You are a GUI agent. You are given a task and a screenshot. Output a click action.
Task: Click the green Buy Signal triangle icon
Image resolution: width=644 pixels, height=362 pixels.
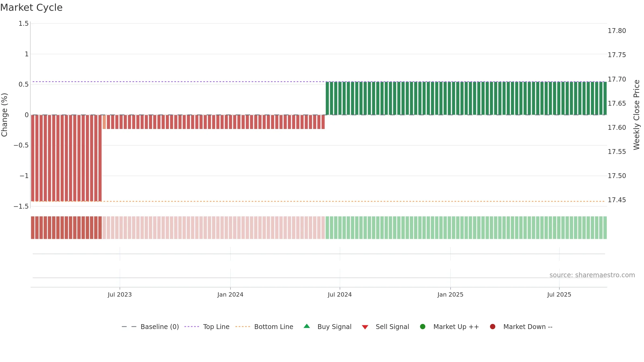(x=307, y=326)
